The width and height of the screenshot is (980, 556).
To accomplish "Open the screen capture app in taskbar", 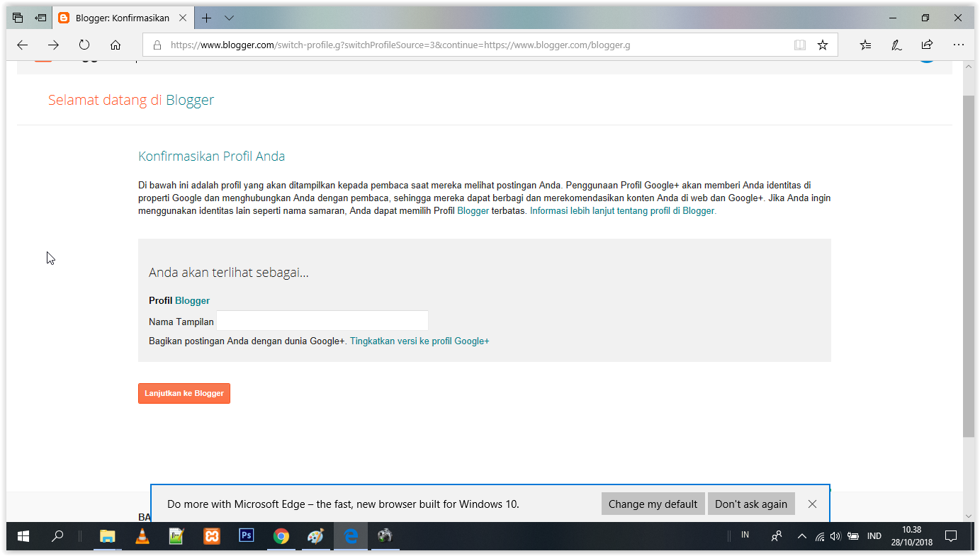I will pos(385,536).
